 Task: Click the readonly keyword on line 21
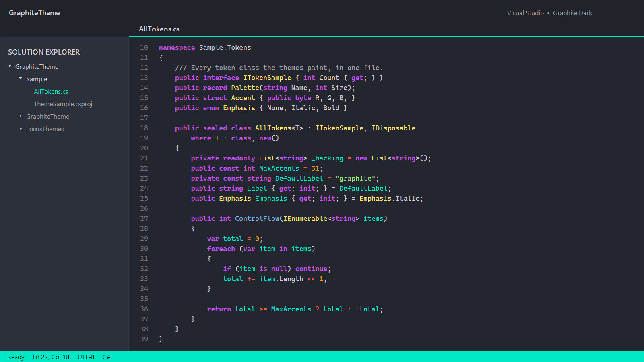point(239,158)
